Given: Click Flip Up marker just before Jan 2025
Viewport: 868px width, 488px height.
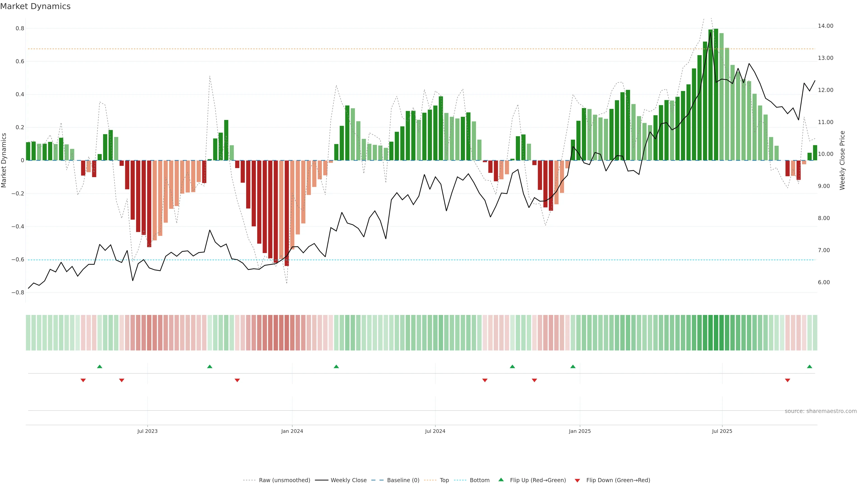Looking at the screenshot, I should click(573, 366).
